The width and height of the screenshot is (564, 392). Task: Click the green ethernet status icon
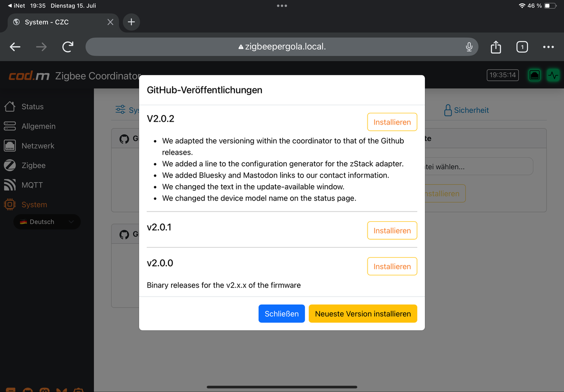[535, 75]
